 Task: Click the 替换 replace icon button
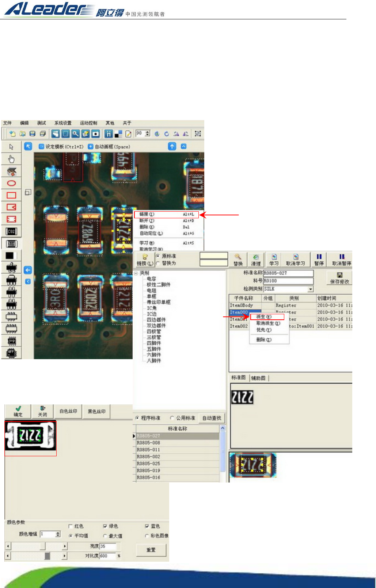pos(238,260)
